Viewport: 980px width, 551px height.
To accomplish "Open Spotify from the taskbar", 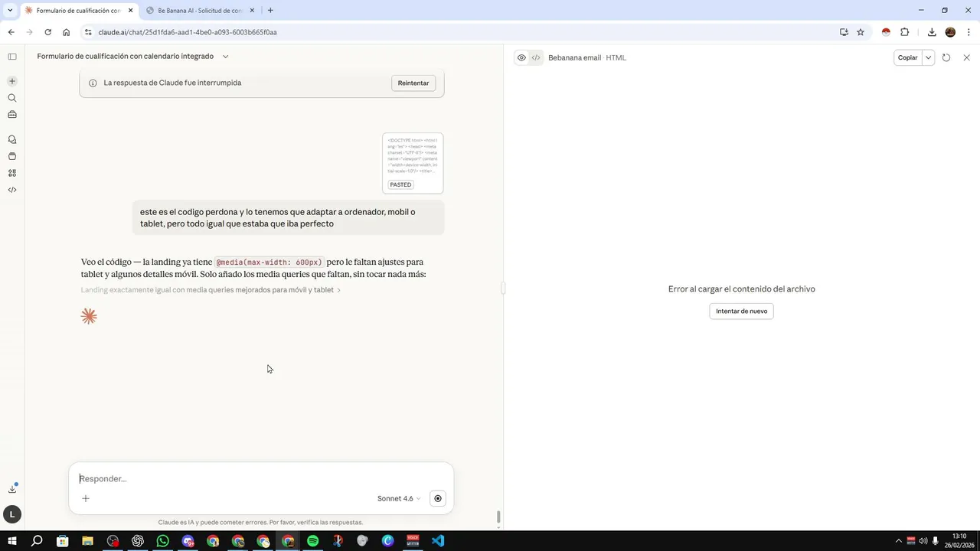I will [312, 541].
